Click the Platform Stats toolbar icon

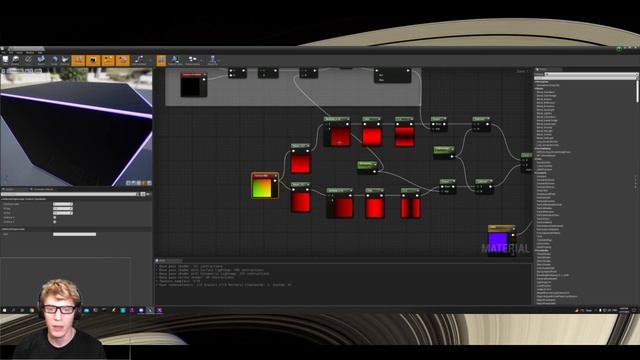pyautogui.click(x=175, y=60)
